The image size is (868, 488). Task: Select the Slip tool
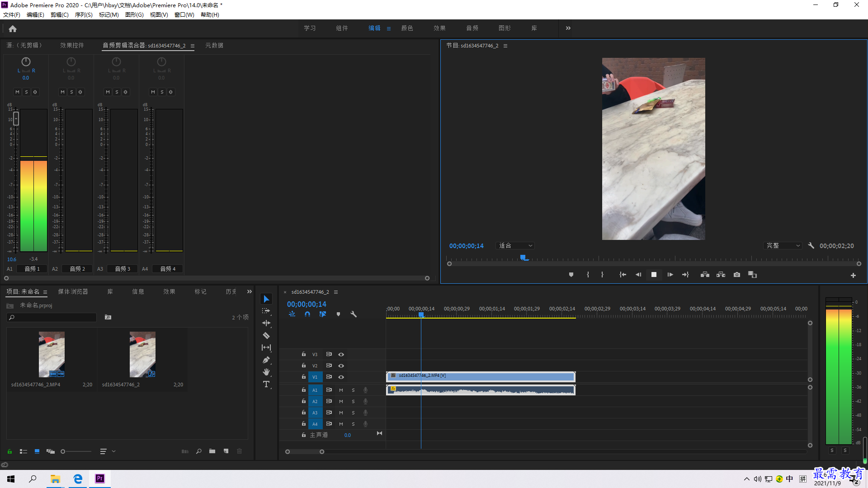pyautogui.click(x=266, y=347)
